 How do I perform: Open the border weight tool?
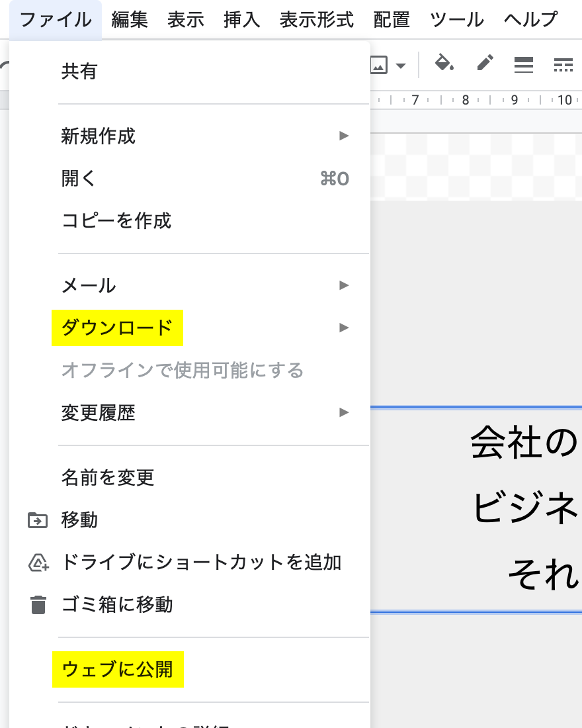[524, 64]
